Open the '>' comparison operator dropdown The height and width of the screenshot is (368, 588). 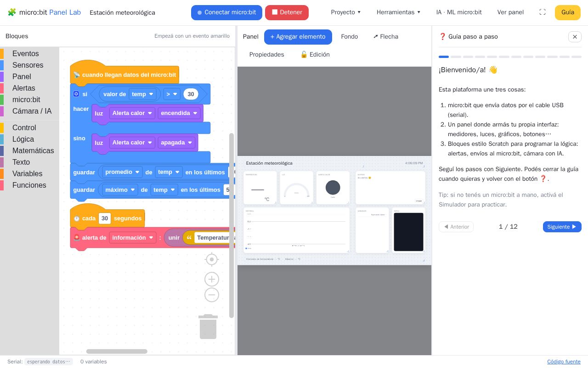click(172, 94)
